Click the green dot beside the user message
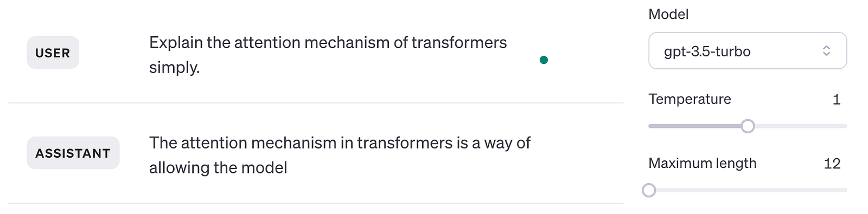868x214 pixels. 544,60
